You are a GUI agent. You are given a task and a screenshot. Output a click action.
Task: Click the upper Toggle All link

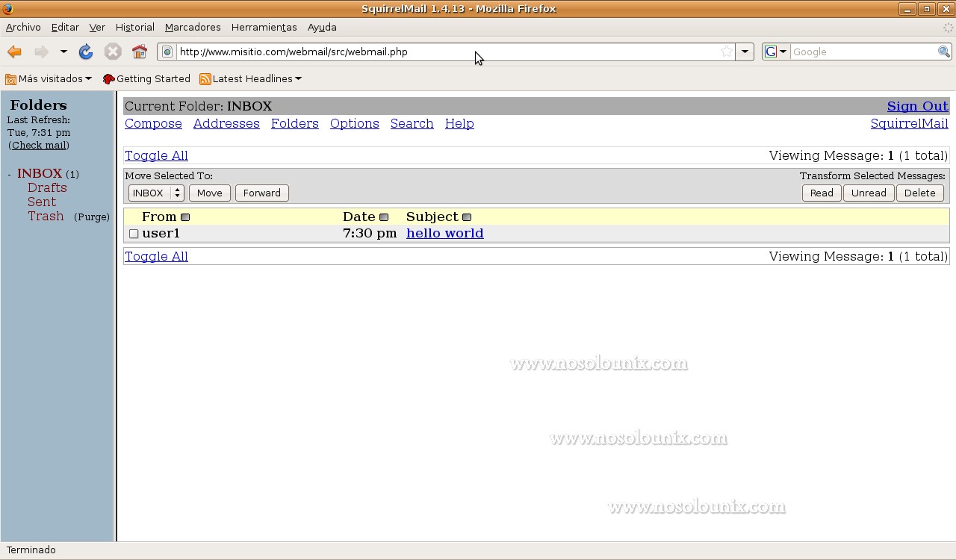[x=156, y=155]
